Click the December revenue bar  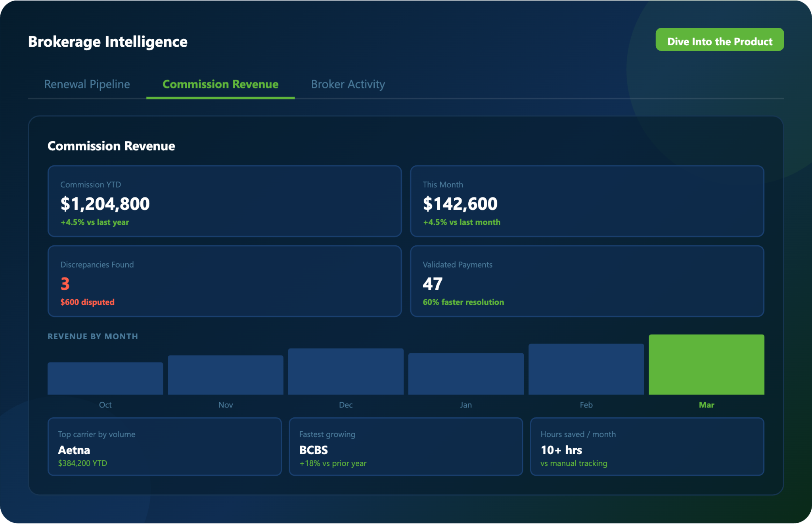[x=346, y=372]
